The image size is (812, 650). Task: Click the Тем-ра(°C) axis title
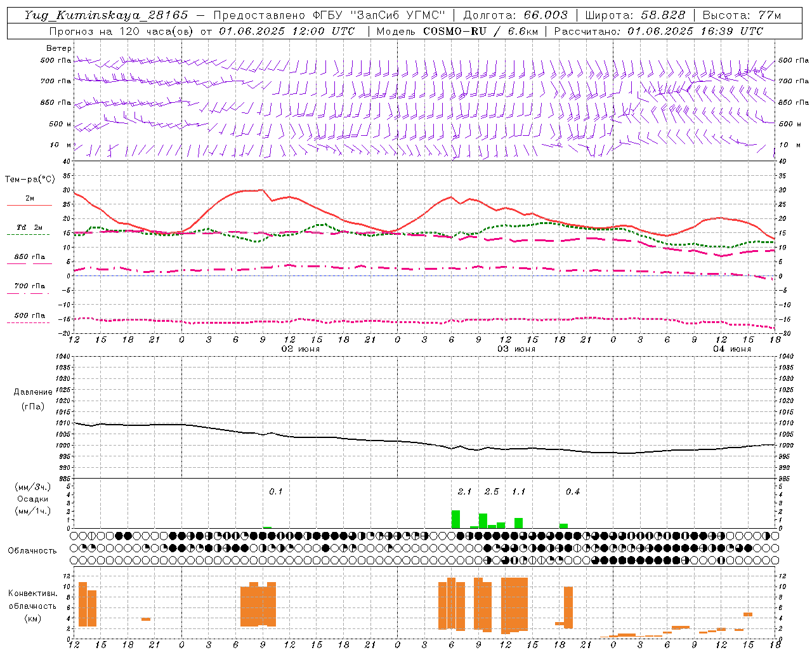pos(30,180)
